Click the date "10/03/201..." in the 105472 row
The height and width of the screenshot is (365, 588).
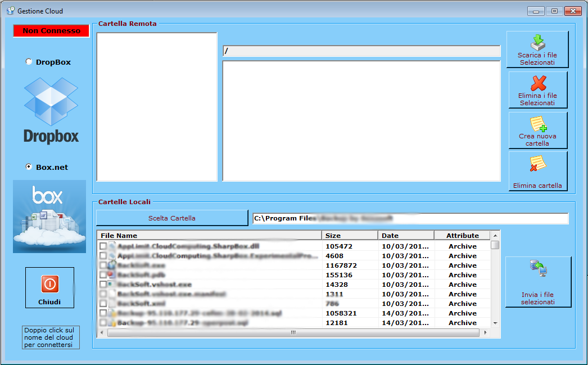click(405, 246)
